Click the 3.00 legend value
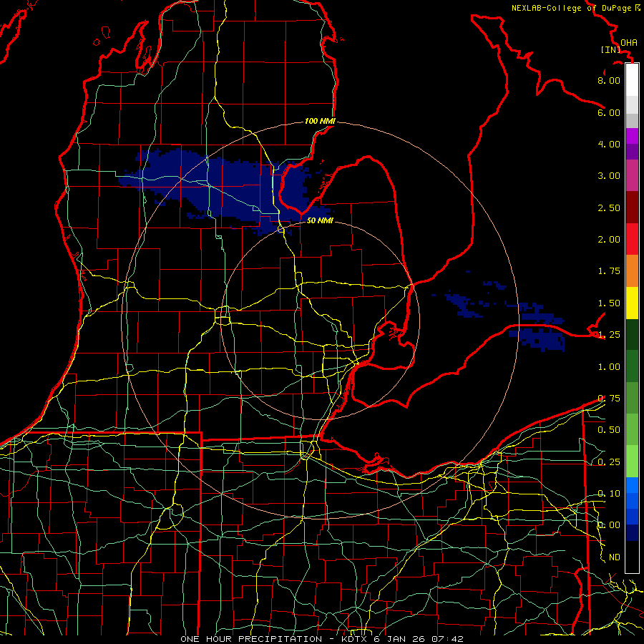This screenshot has height=644, width=644. tap(609, 176)
